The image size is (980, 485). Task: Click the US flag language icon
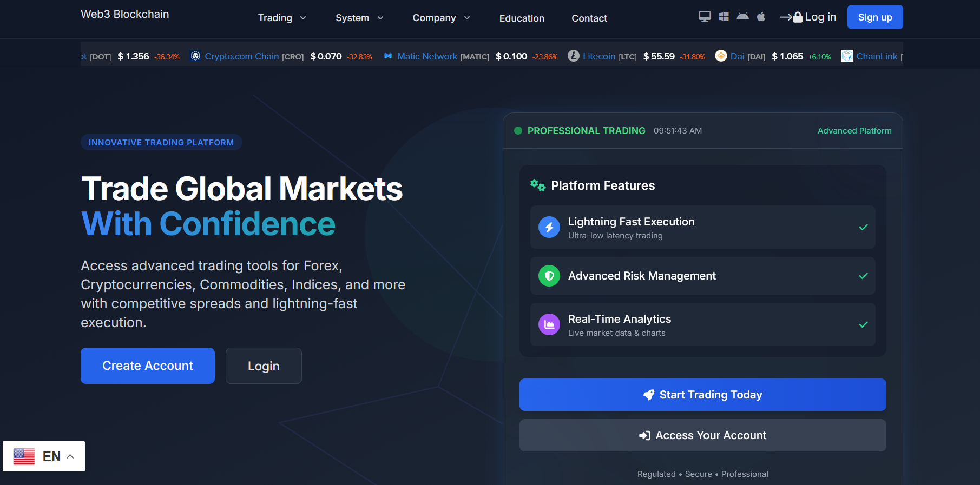(x=24, y=456)
